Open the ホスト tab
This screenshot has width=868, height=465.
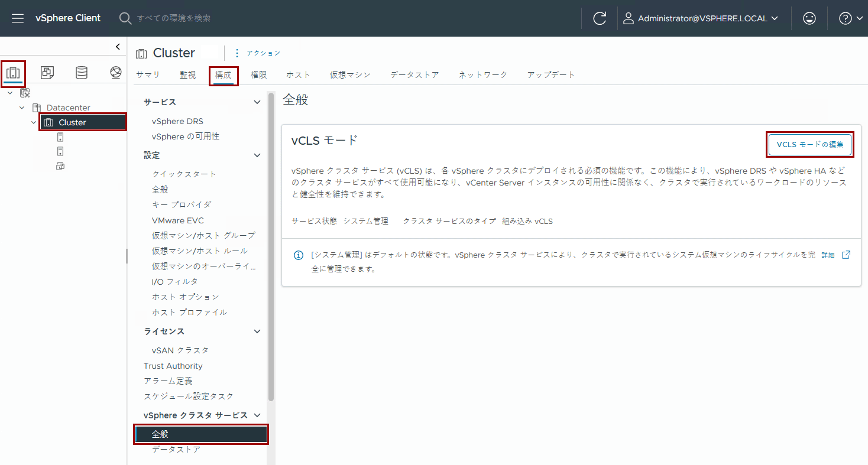coord(299,75)
